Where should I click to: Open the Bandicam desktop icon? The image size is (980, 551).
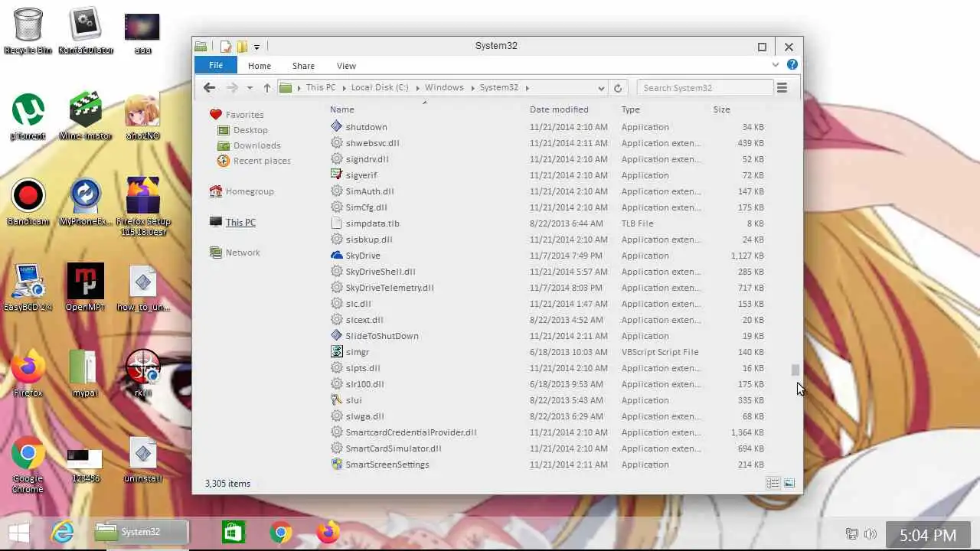pos(28,202)
